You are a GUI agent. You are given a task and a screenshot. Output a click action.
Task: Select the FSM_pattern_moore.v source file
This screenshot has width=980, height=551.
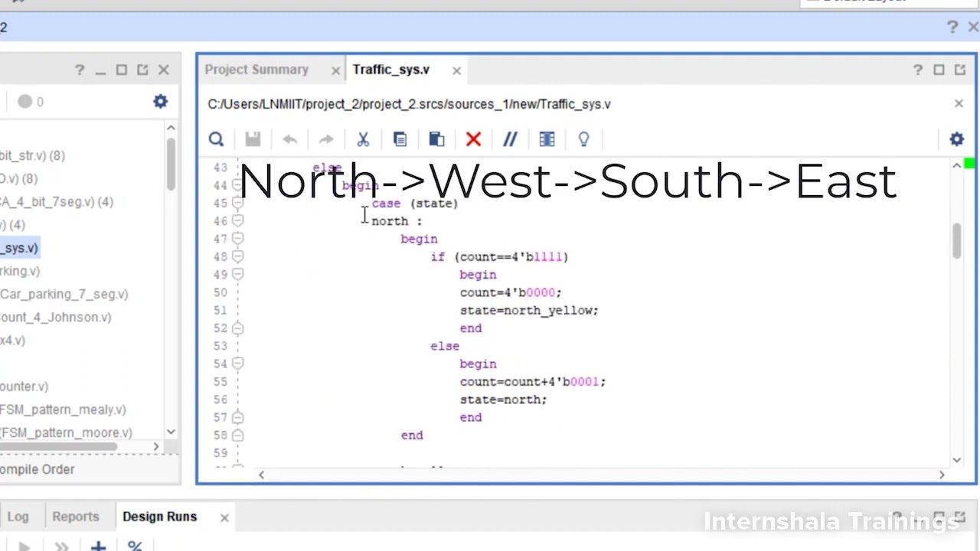coord(66,432)
